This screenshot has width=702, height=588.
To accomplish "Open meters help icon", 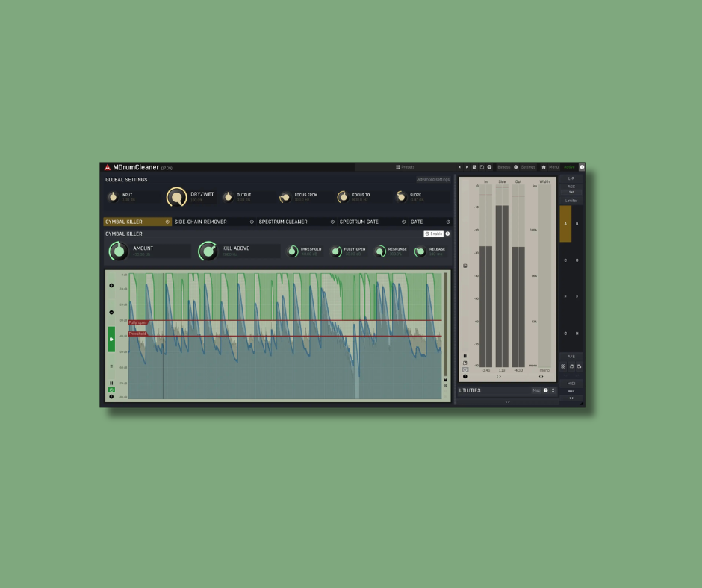I will click(465, 376).
